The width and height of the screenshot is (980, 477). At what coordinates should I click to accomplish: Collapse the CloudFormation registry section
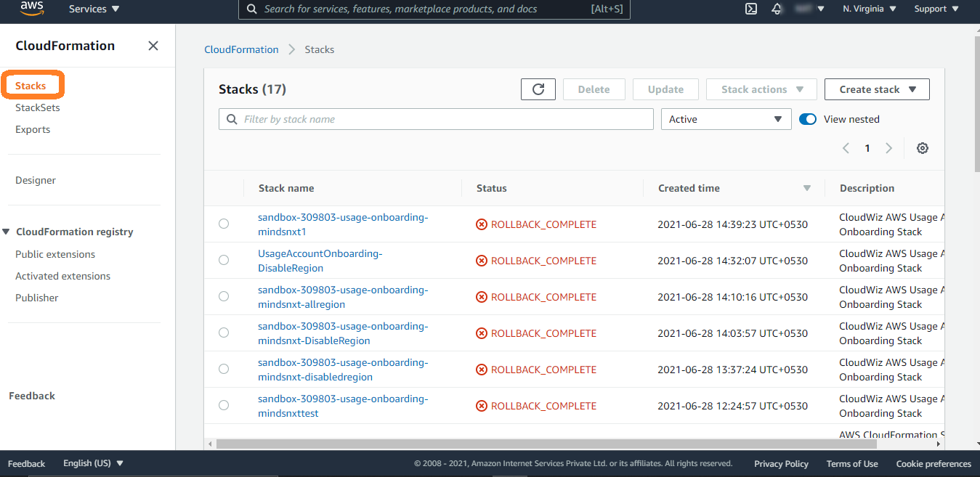coord(7,232)
